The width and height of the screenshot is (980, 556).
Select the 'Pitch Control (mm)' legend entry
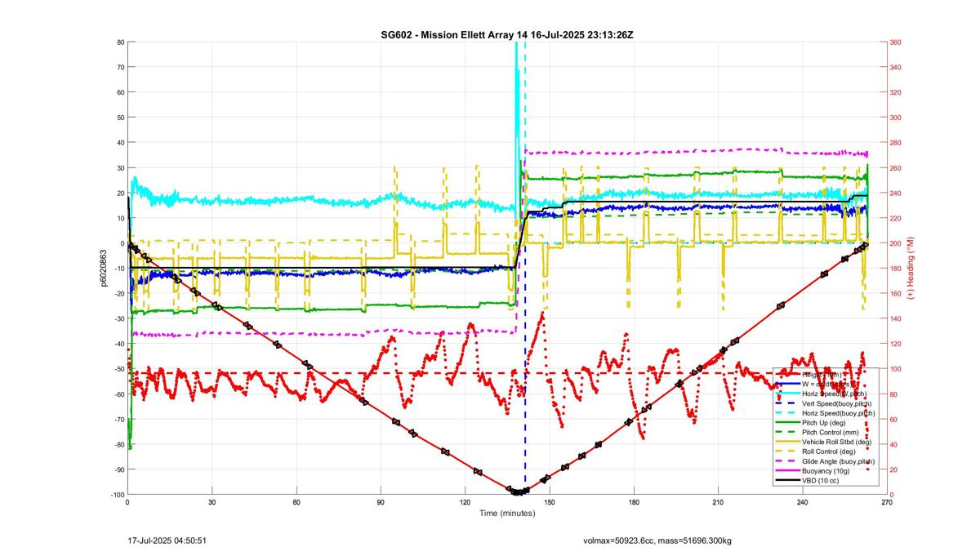(x=830, y=432)
